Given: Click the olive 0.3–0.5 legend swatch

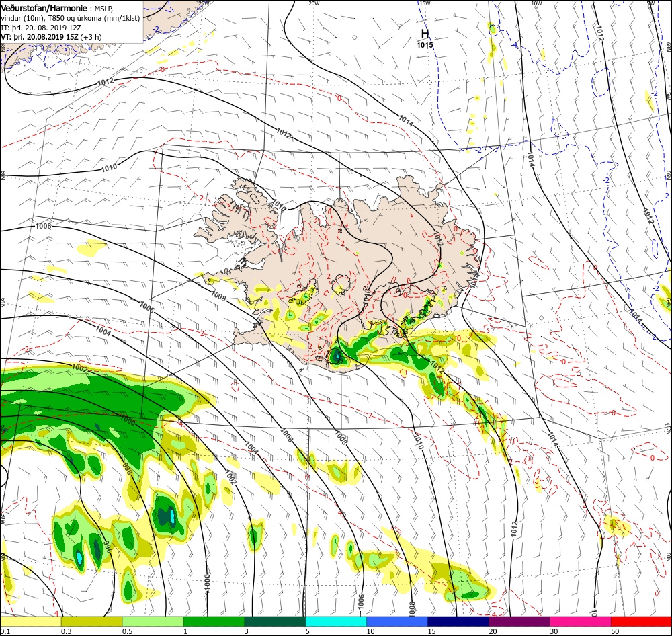Looking at the screenshot, I should [x=91, y=622].
